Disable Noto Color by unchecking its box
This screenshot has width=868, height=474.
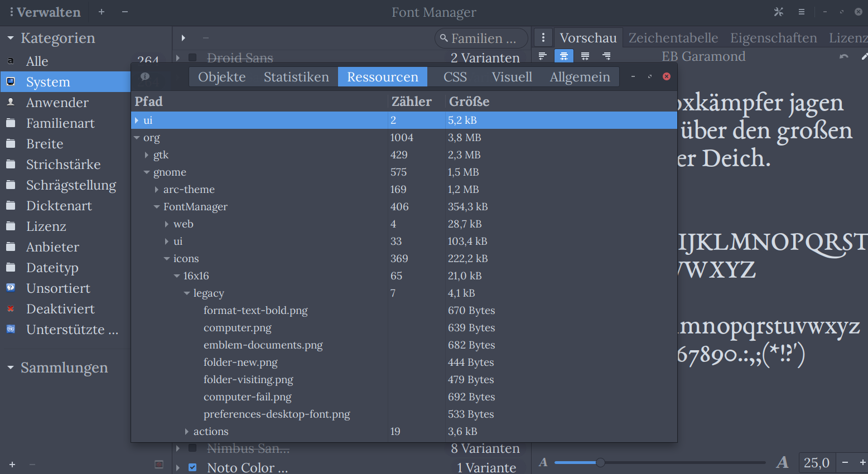(192, 467)
